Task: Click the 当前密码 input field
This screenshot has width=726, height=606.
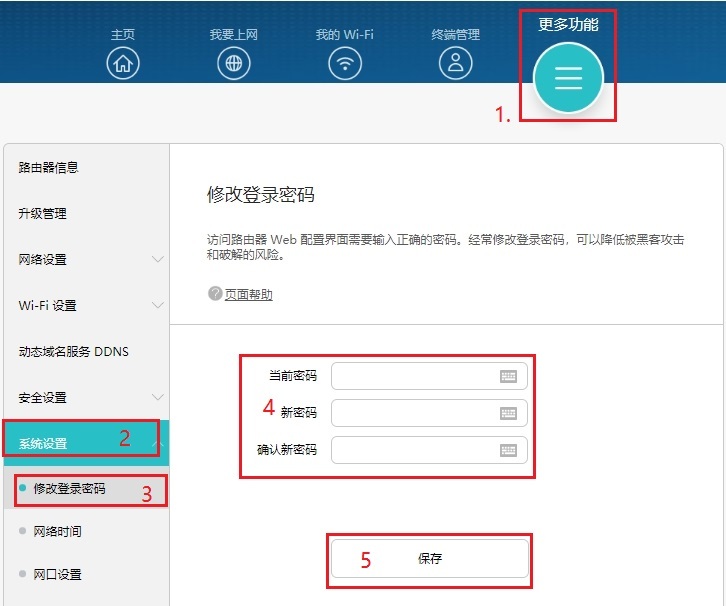Action: point(412,376)
